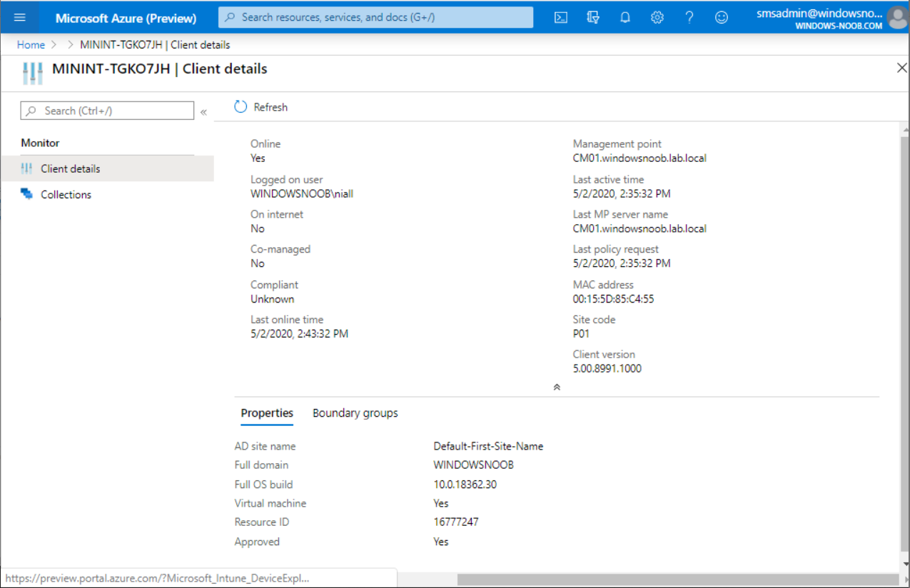
Task: Click the Full domain value WINDOWSNOOB
Action: pos(474,465)
